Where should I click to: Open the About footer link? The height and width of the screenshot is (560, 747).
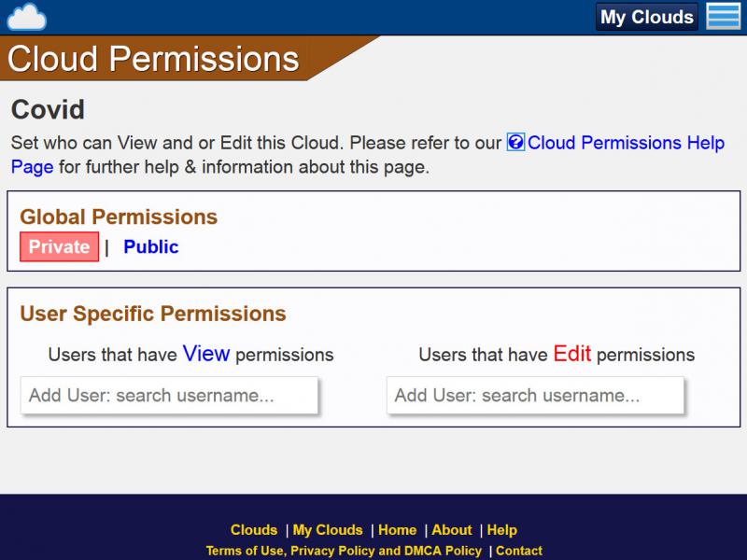(x=452, y=530)
